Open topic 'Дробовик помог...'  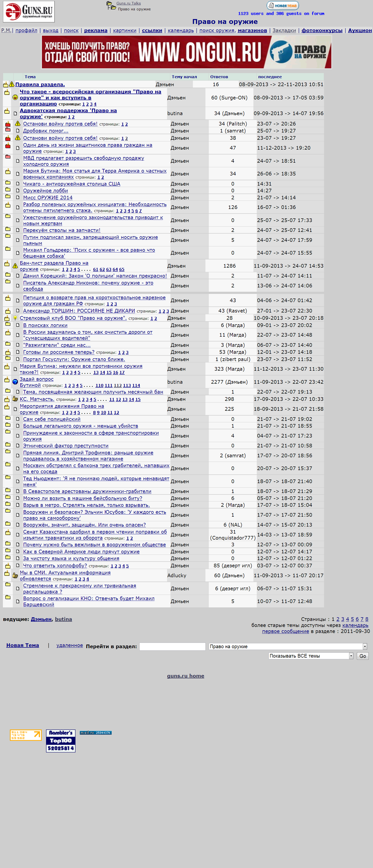click(x=45, y=131)
